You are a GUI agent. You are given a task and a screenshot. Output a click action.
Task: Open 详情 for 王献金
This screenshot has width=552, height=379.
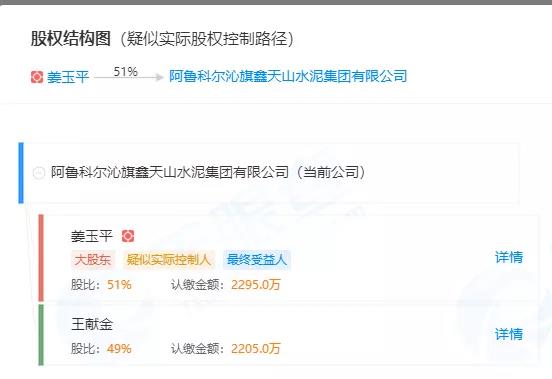[x=509, y=334]
